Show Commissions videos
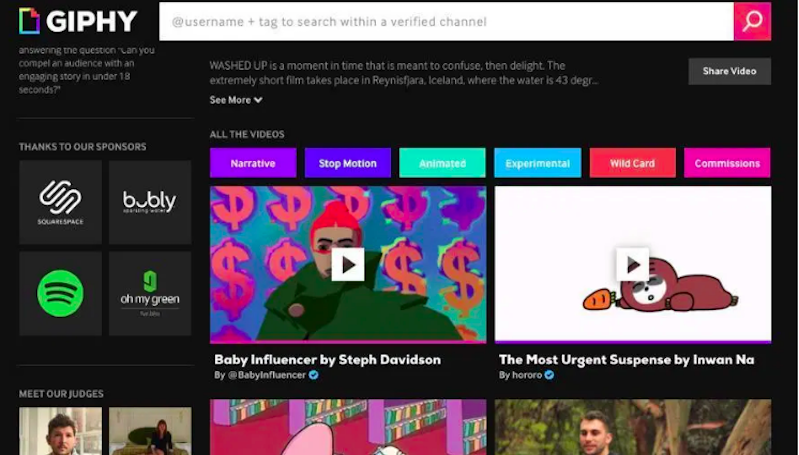This screenshot has width=799, height=455. [x=727, y=163]
